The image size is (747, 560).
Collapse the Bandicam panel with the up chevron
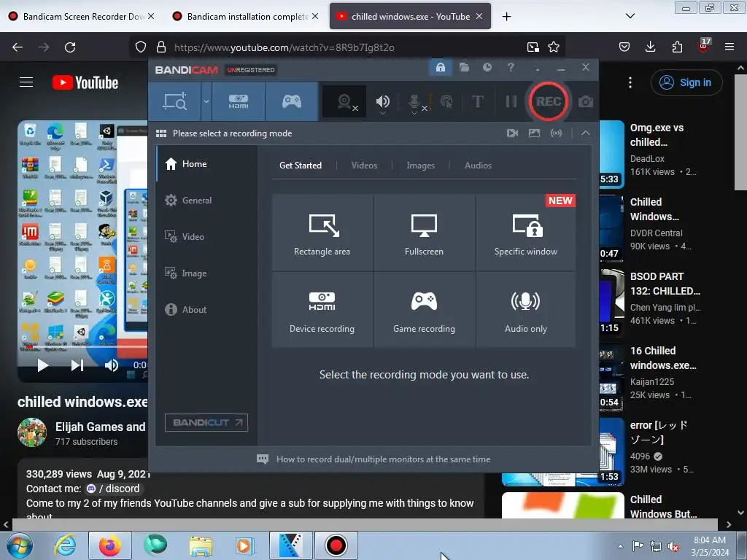tap(586, 133)
